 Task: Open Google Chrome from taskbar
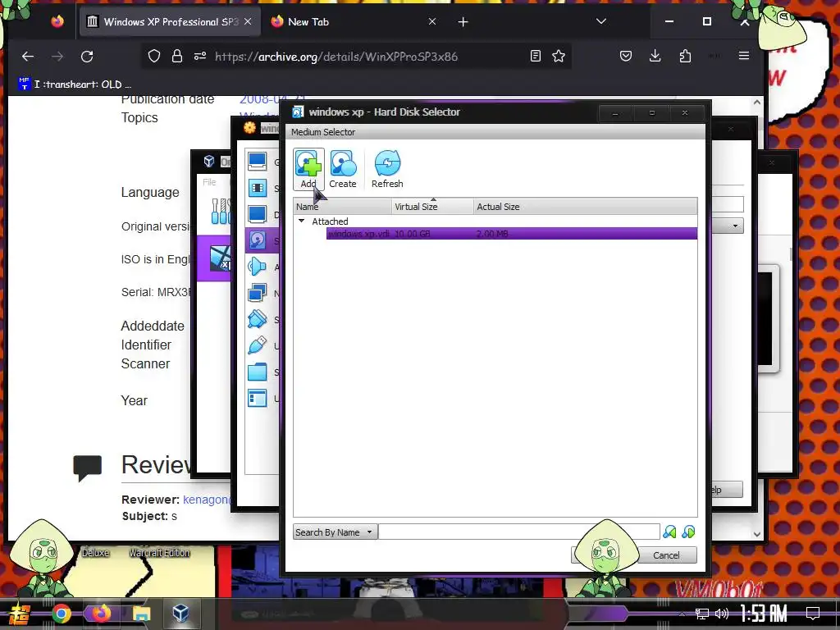61,614
